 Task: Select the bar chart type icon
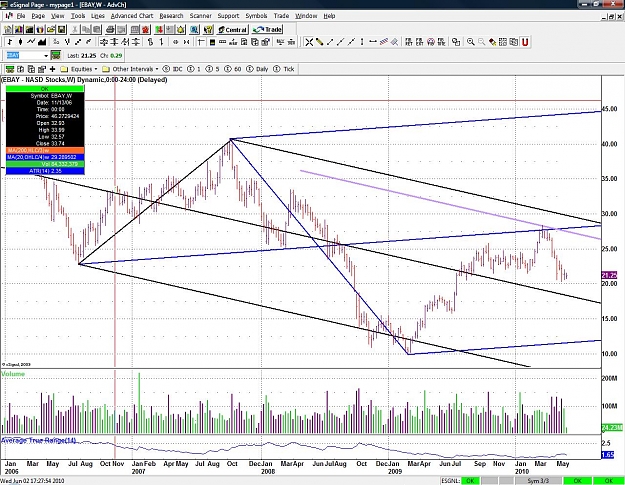point(10,42)
